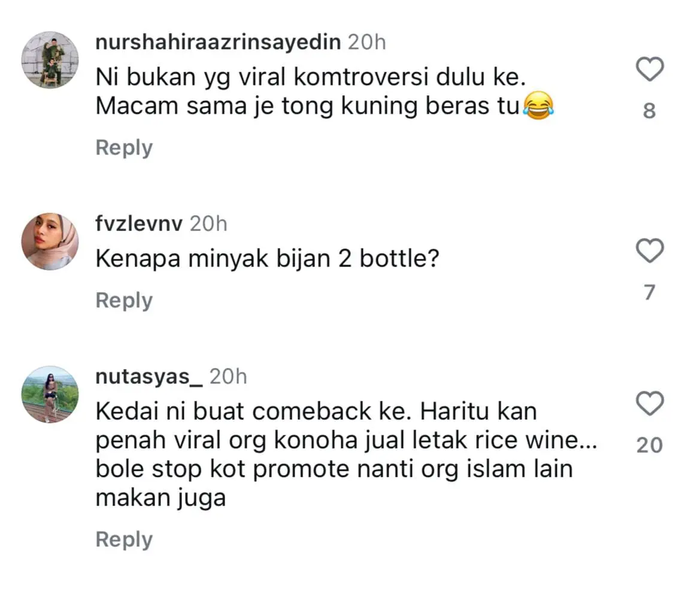Tap the heart on fvzlevnv's comment

point(650,250)
